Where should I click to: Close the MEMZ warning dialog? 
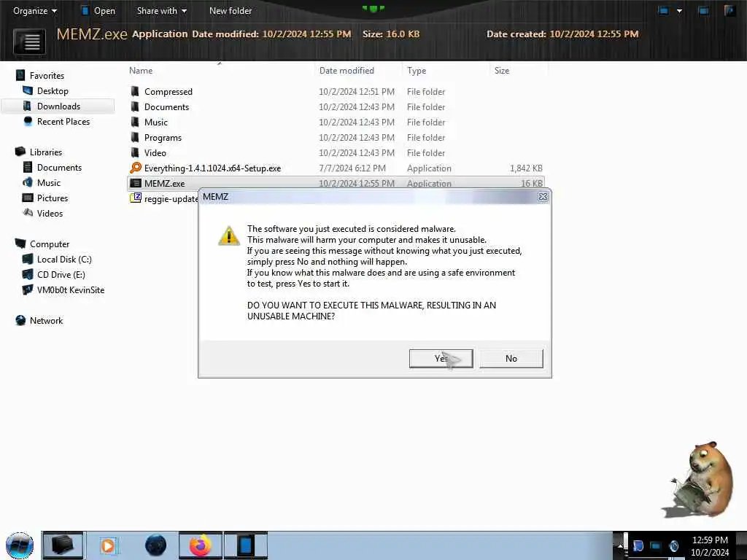(x=543, y=197)
